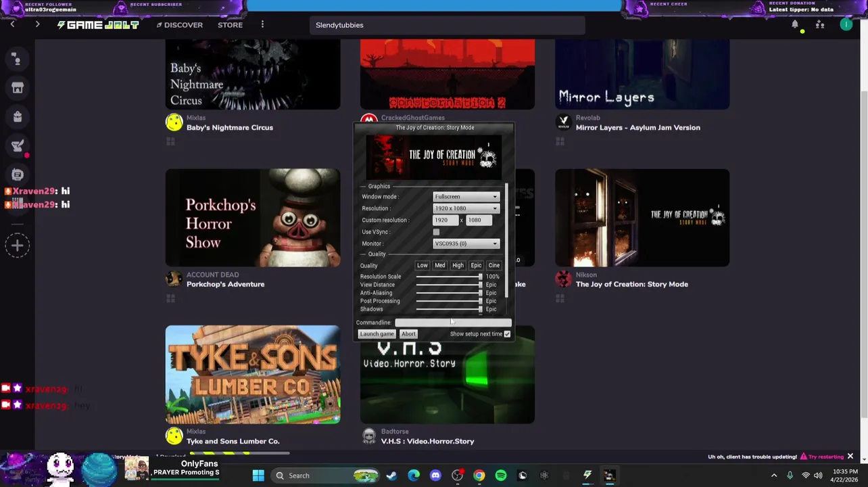Open the chat icon in the left sidebar
868x487 pixels.
pyautogui.click(x=18, y=175)
